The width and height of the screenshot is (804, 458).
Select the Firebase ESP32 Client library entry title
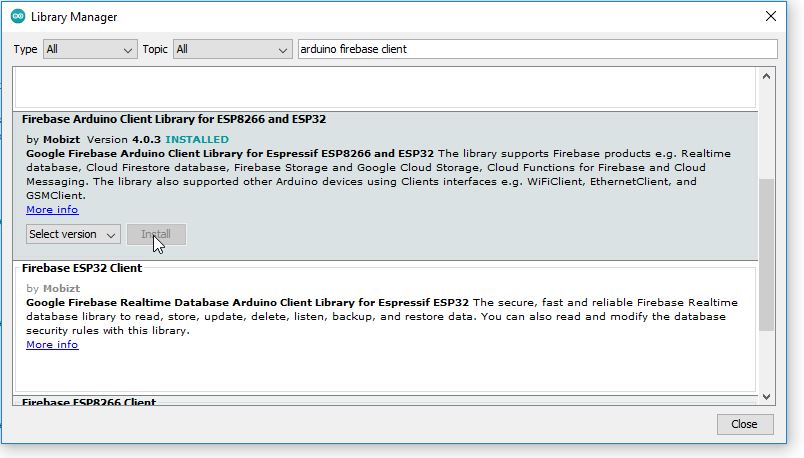click(x=82, y=268)
